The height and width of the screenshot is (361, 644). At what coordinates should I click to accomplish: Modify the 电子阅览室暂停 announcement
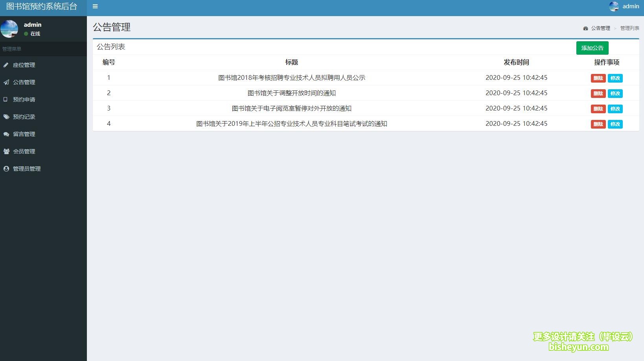click(615, 109)
